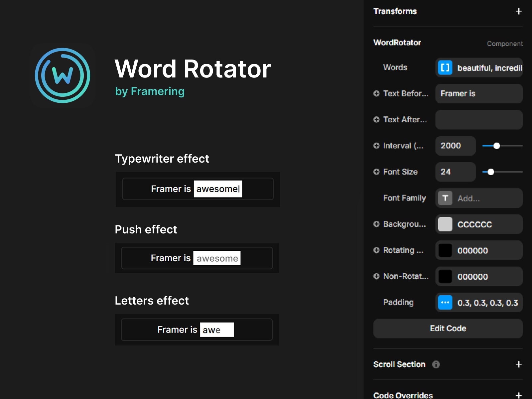Click the Word Rotator logo icon

click(x=63, y=75)
